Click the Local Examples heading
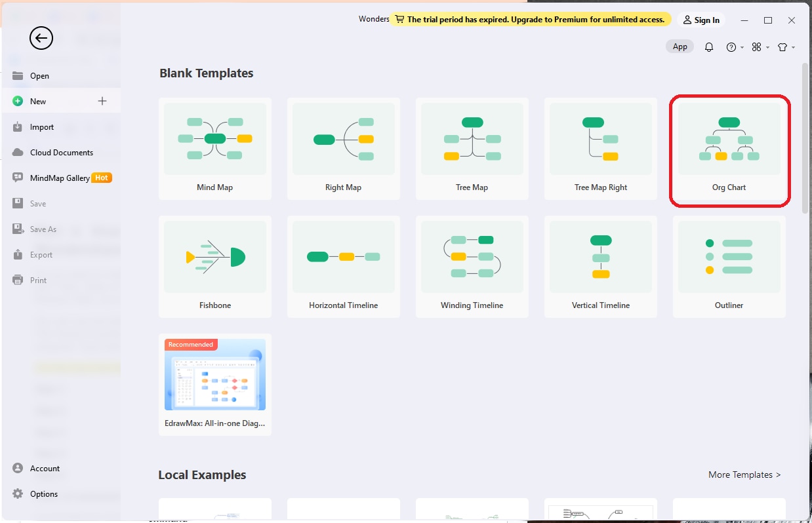Screen dimensions: 812x523 point(202,475)
